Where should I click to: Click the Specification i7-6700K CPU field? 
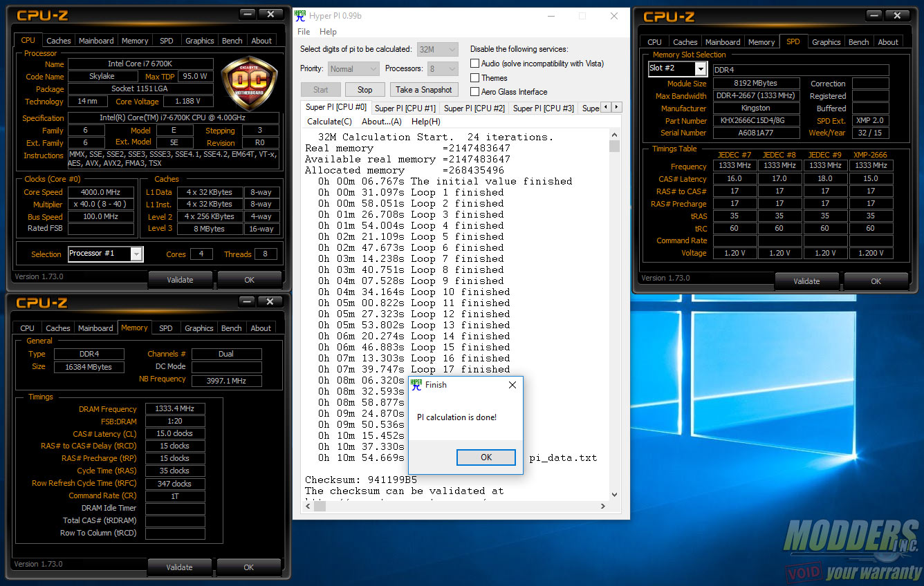point(174,118)
